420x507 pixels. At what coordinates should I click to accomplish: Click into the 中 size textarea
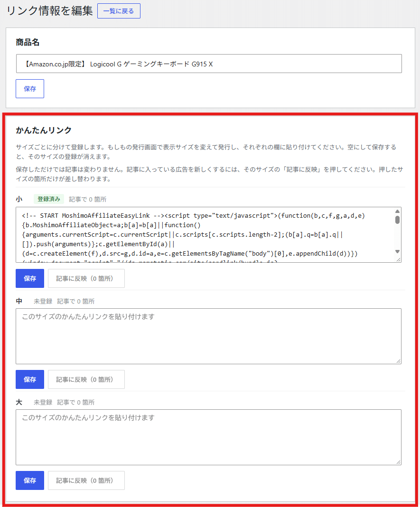tap(208, 336)
